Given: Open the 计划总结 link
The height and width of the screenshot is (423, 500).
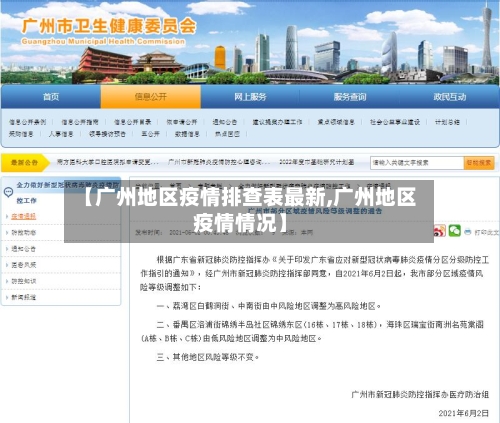Looking at the screenshot, I should tap(447, 122).
